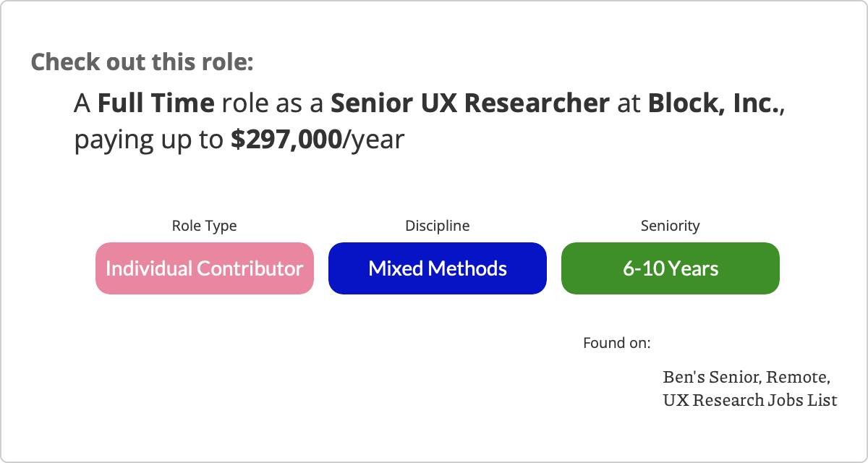Viewport: 868px width, 463px height.
Task: Click the "Check out this role:" heading
Action: [x=142, y=62]
